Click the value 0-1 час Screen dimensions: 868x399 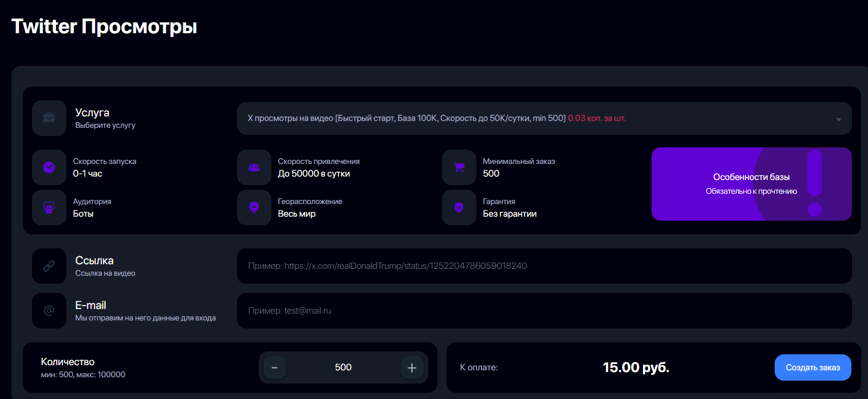click(88, 173)
